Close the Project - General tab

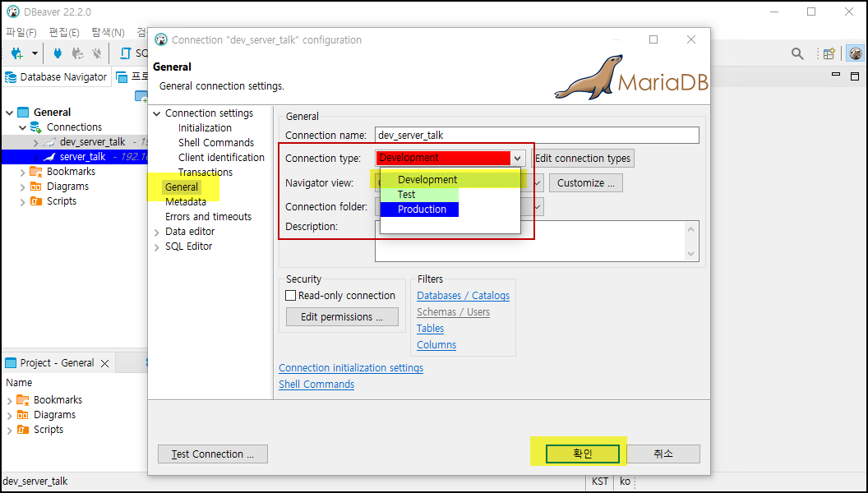click(x=104, y=363)
